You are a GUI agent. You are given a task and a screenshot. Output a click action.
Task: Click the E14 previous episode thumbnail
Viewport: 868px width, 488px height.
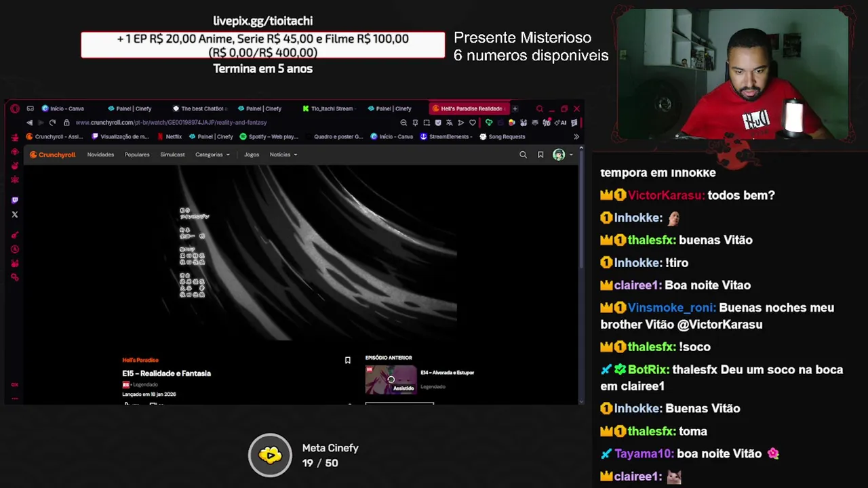(391, 380)
